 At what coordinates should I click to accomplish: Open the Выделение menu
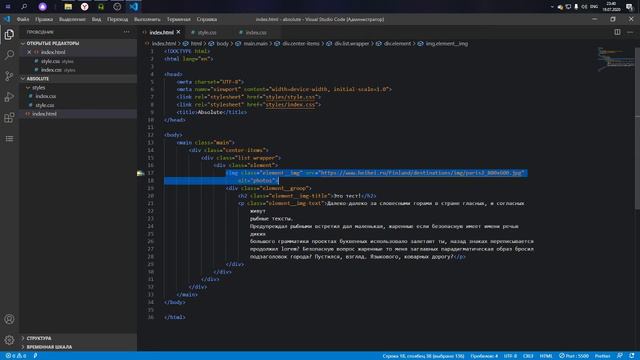click(x=72, y=19)
